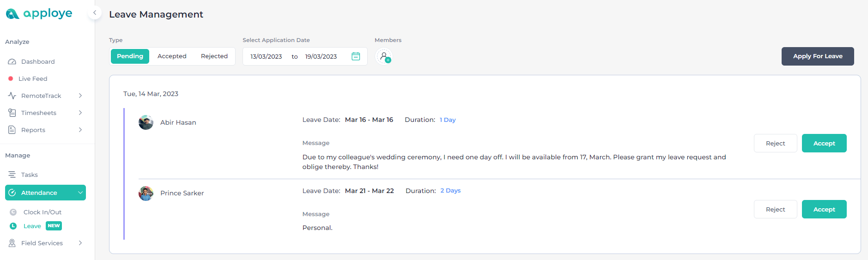Open the Leave page in the sidebar
This screenshot has height=260, width=868.
point(32,226)
